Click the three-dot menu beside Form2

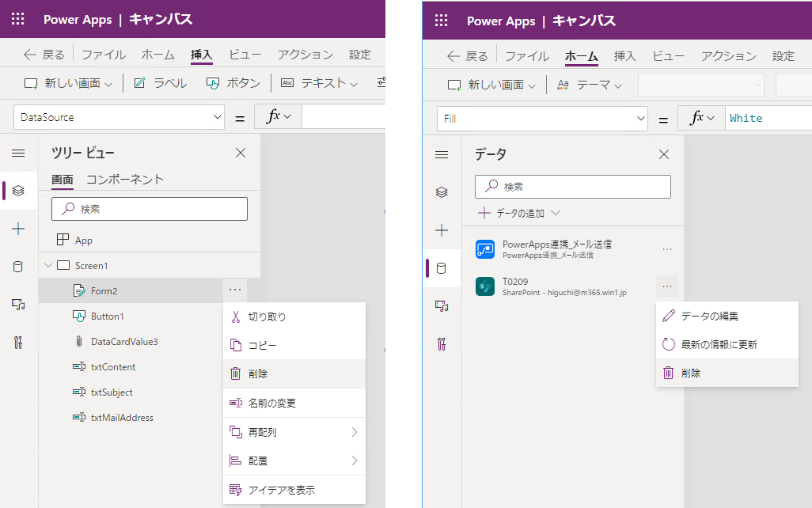235,290
